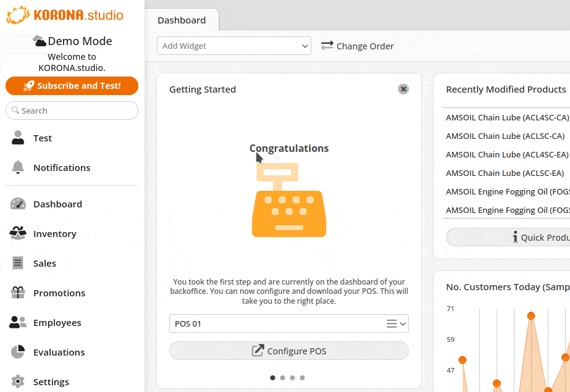Click the Settings gear icon

pyautogui.click(x=18, y=382)
